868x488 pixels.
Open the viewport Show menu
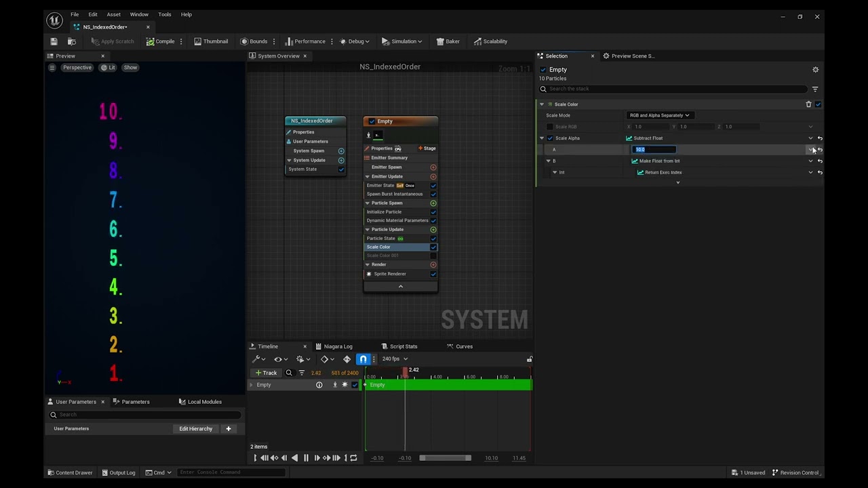point(130,68)
